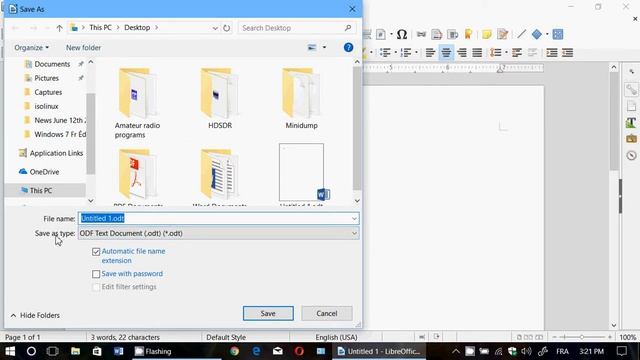Click the orange bookmark icon in LibreOffice
Viewport: 640px width, 360px height.
468,34
